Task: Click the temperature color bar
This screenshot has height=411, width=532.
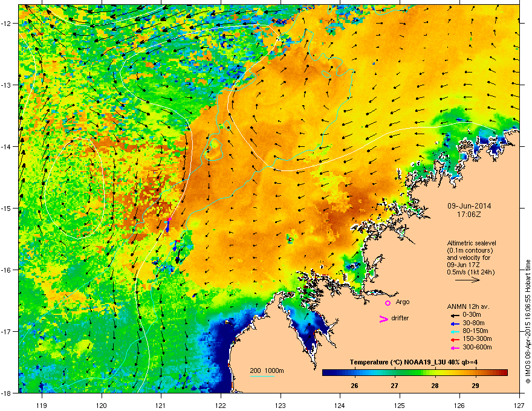Action: 415,373
